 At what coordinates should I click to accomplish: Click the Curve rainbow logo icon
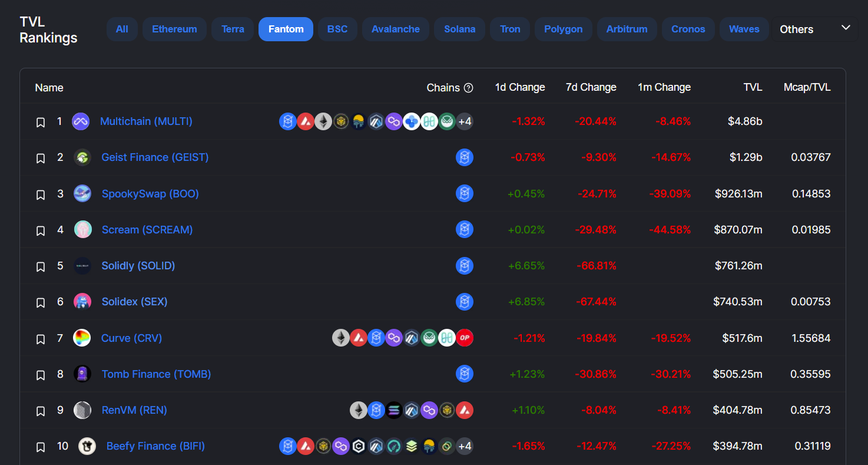coord(82,338)
